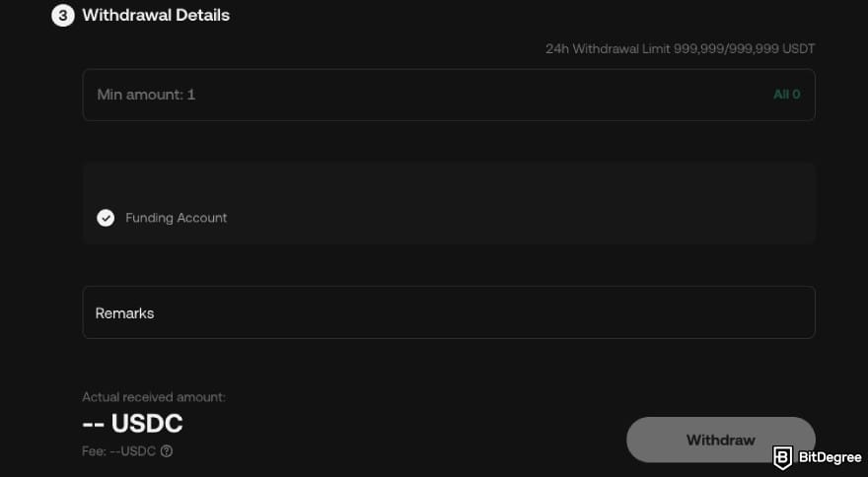The width and height of the screenshot is (868, 477).
Task: Click the "24h Withdrawal Limit" label
Action: pos(608,48)
